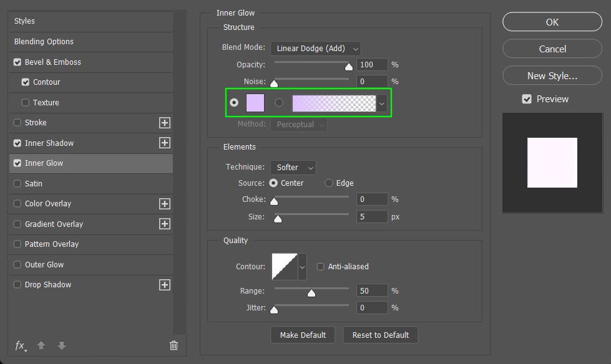Viewport: 611px width, 364px height.
Task: Click the New Style... button
Action: [552, 75]
